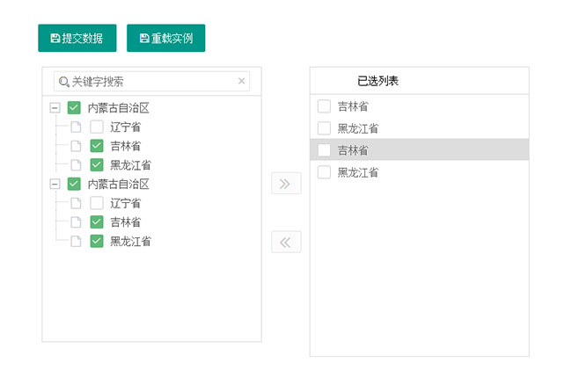Click the magnifier icon in the search box
572x392 pixels.
click(x=64, y=82)
